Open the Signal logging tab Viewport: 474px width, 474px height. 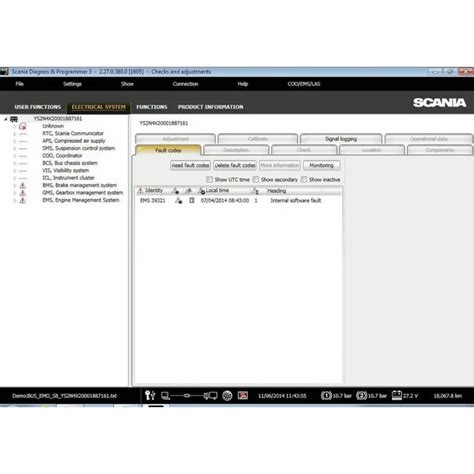341,139
